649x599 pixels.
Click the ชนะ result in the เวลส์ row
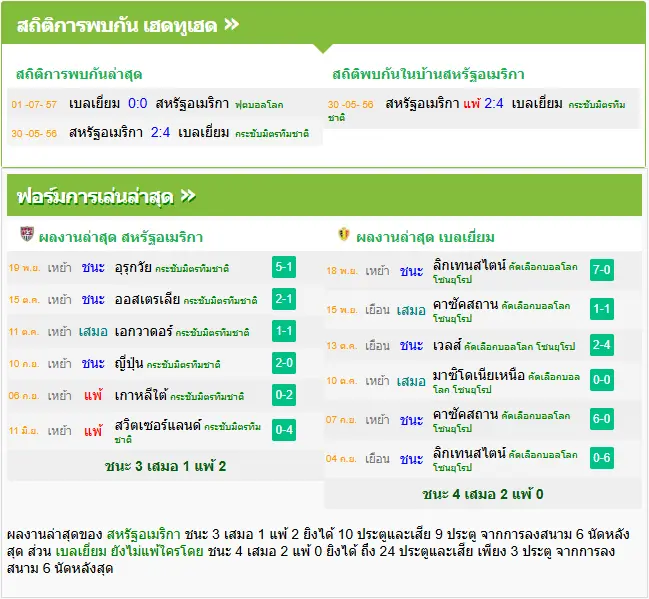[411, 346]
